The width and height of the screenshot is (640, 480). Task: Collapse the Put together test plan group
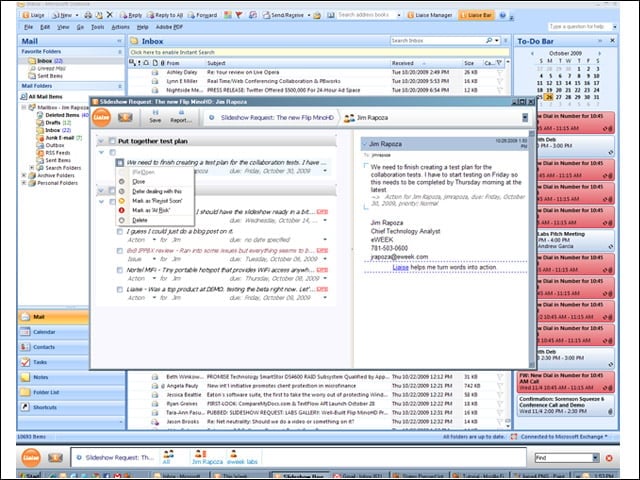pyautogui.click(x=101, y=141)
